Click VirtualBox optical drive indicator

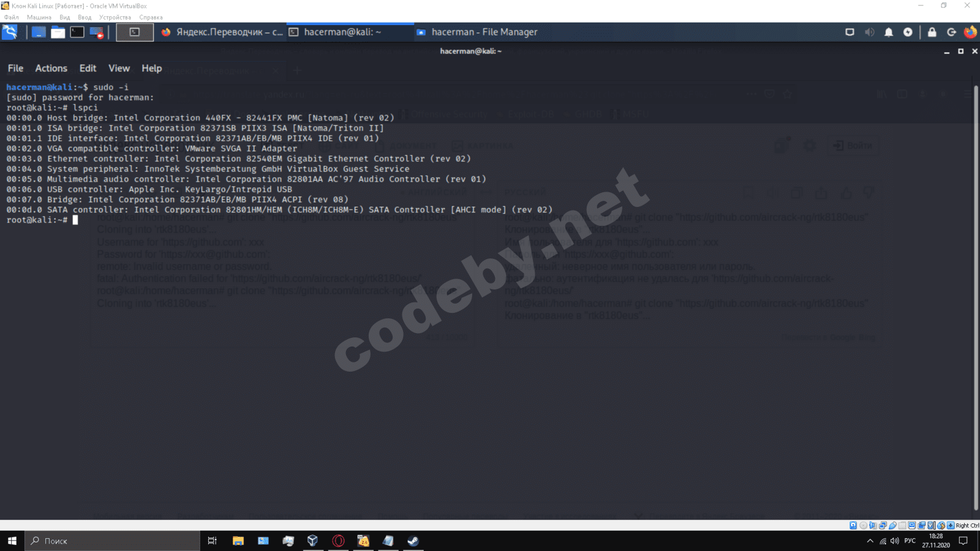[863, 525]
